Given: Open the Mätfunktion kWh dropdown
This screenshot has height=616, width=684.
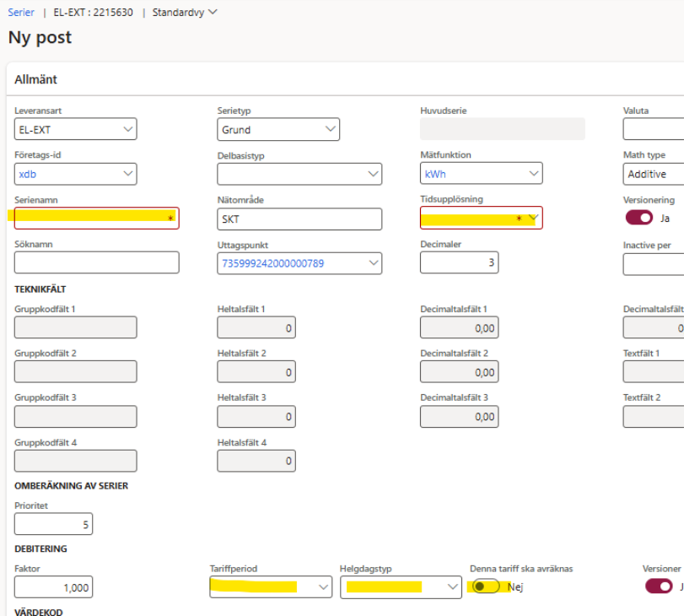Looking at the screenshot, I should tap(533, 174).
